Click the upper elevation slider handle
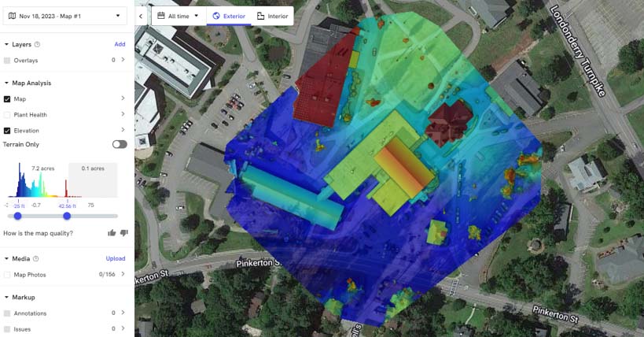The height and width of the screenshot is (337, 644). click(67, 216)
